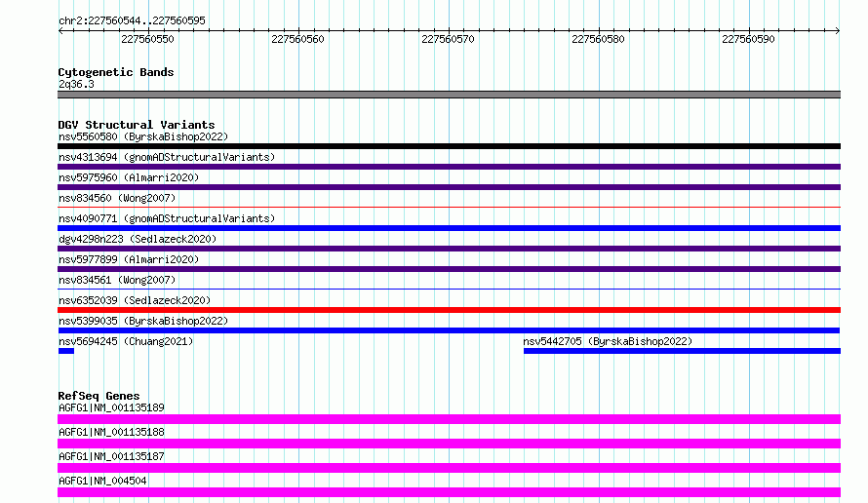Open variant label nsv4090771 (gnomADStructuralVariants)
The height and width of the screenshot is (503, 868).
[x=167, y=218]
